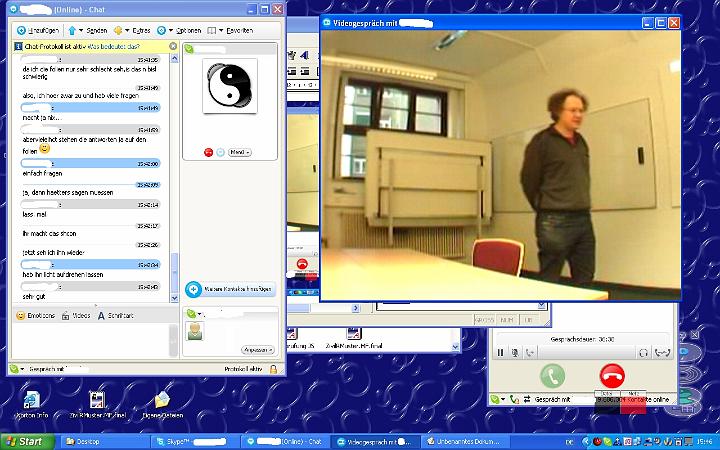Click the chat scrollbar down arrow
This screenshot has width=720, height=450.
click(174, 298)
